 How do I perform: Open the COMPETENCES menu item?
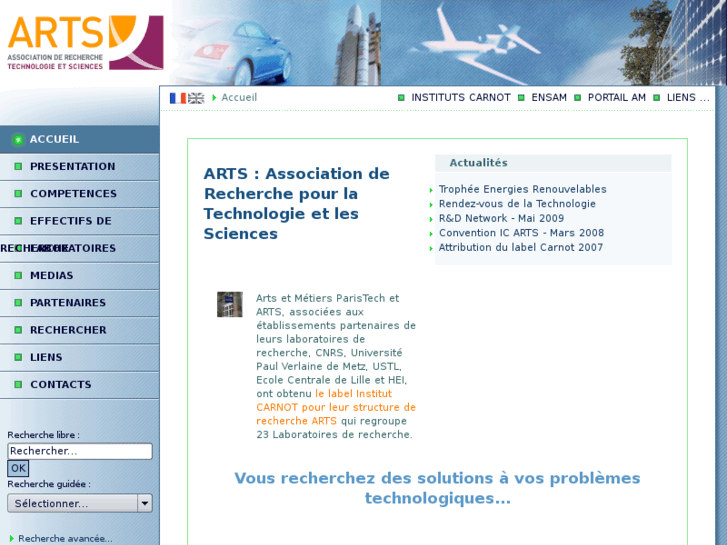click(79, 194)
